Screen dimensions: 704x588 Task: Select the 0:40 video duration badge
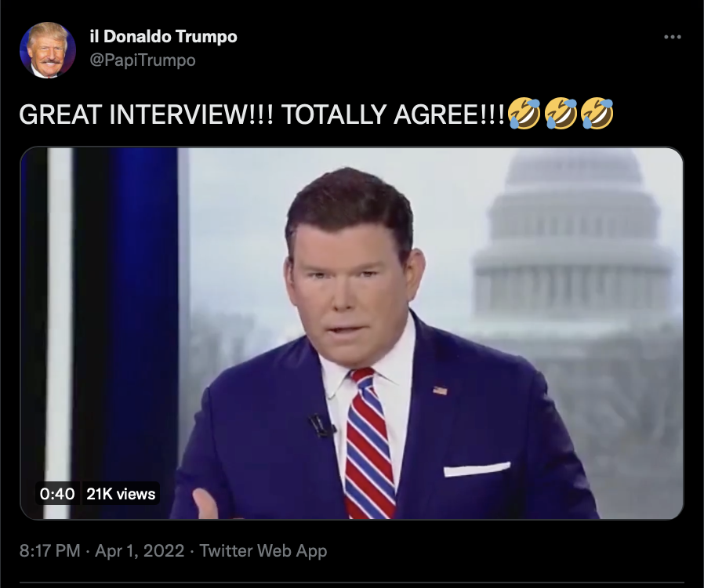[x=57, y=494]
